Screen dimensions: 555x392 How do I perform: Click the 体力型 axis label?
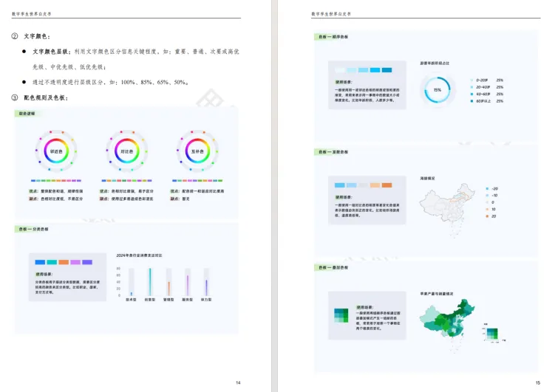click(206, 300)
